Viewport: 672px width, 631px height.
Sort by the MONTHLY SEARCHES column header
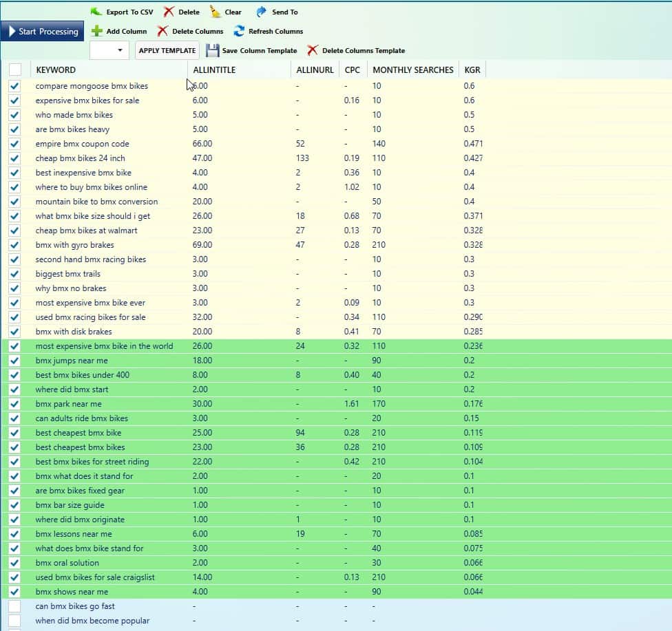[x=412, y=69]
